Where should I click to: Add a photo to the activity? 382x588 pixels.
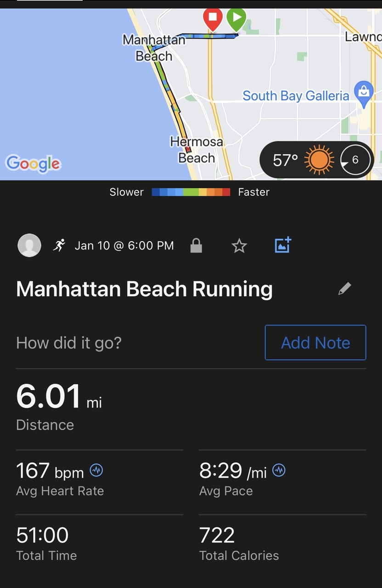283,245
